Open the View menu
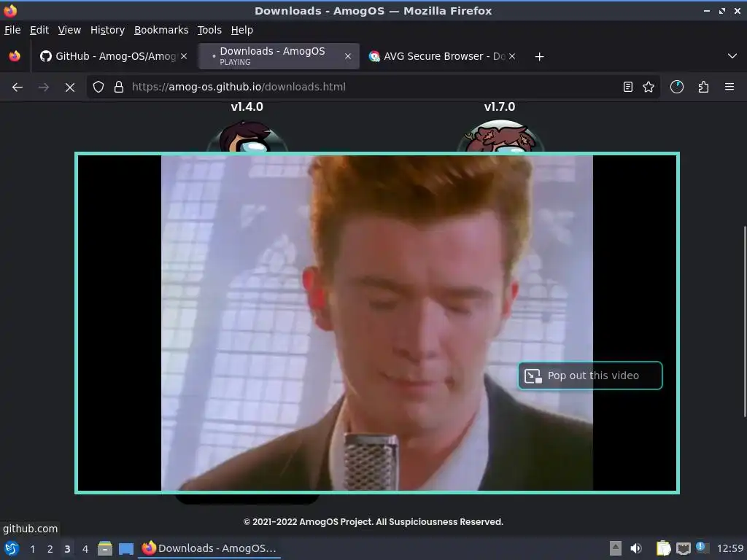Screen dimensions: 747x560 click(69, 30)
